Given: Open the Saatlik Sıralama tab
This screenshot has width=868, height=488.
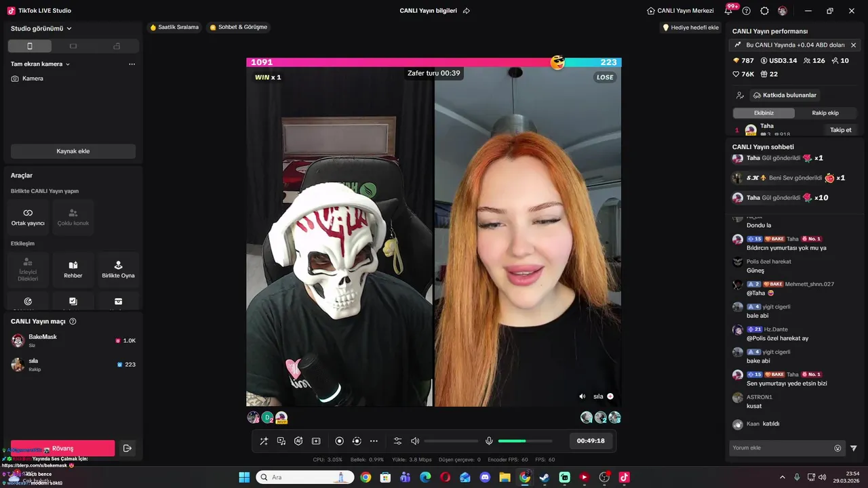Looking at the screenshot, I should [174, 27].
